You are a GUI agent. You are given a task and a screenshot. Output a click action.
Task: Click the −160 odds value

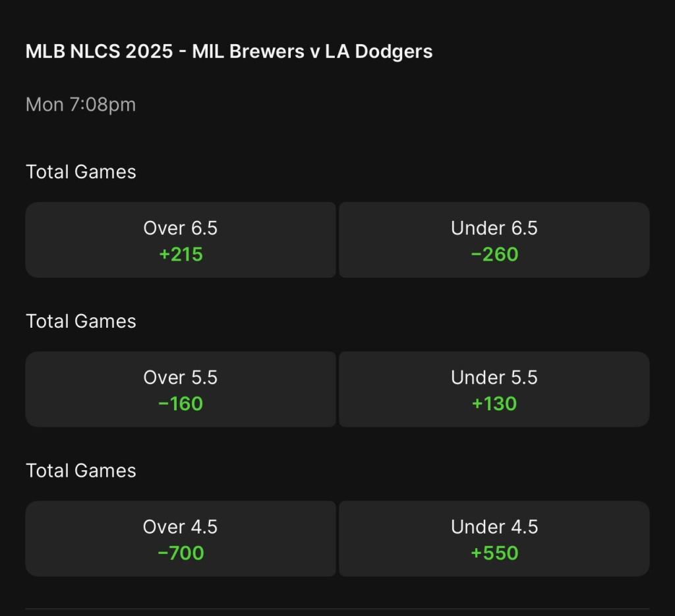(181, 404)
